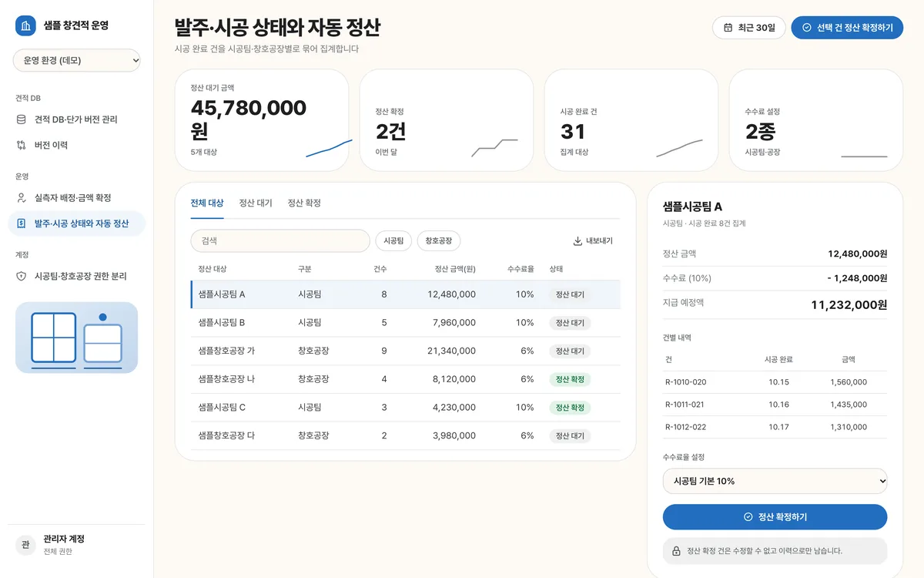The image size is (924, 578).
Task: Click the 관리자 계정 account name
Action: pos(64,539)
